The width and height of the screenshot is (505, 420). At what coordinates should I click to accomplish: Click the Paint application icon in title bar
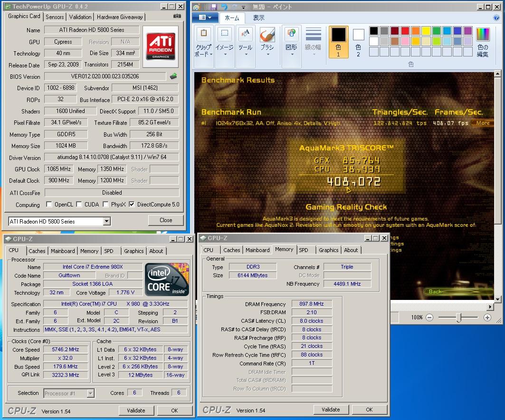click(197, 7)
